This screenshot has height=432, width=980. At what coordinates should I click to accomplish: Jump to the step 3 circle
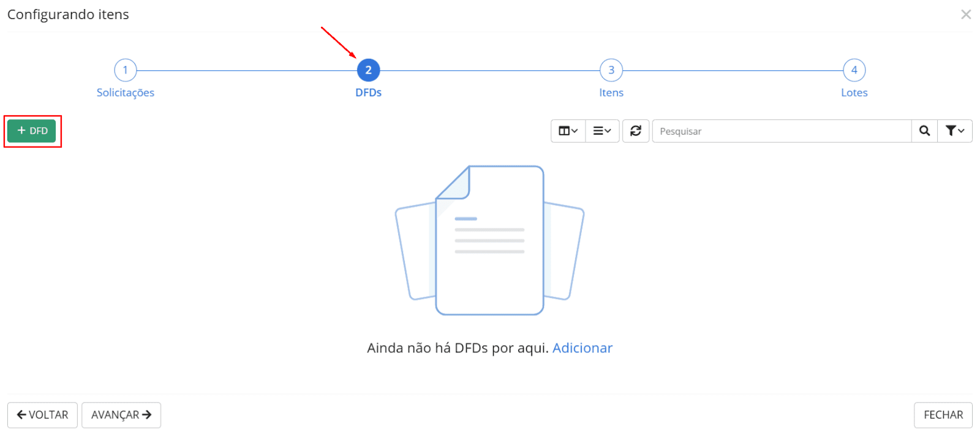click(x=611, y=70)
